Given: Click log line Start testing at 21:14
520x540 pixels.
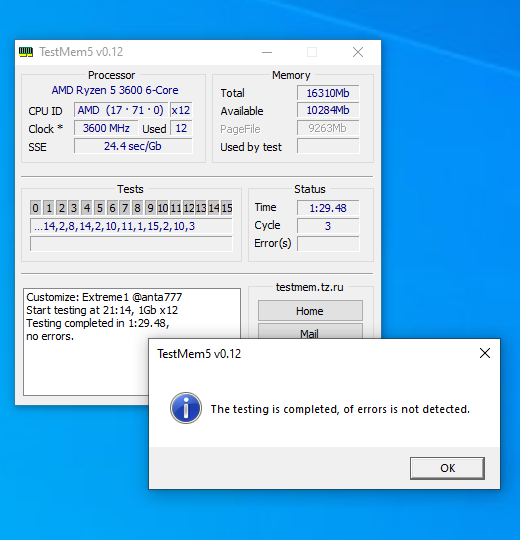Looking at the screenshot, I should point(102,310).
